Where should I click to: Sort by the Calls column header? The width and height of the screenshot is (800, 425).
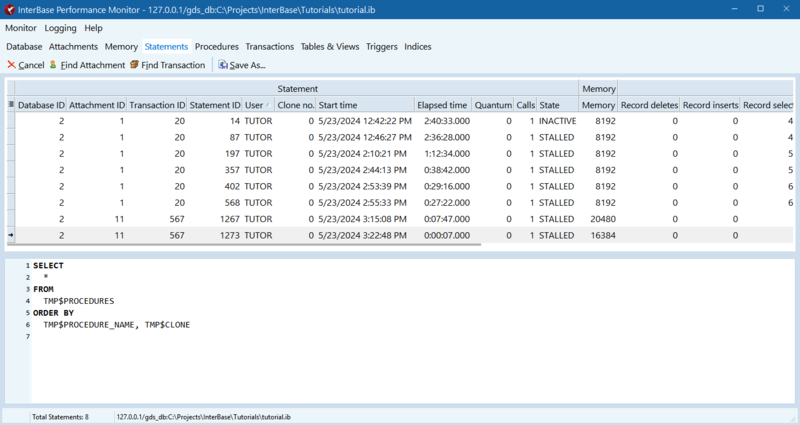click(525, 105)
